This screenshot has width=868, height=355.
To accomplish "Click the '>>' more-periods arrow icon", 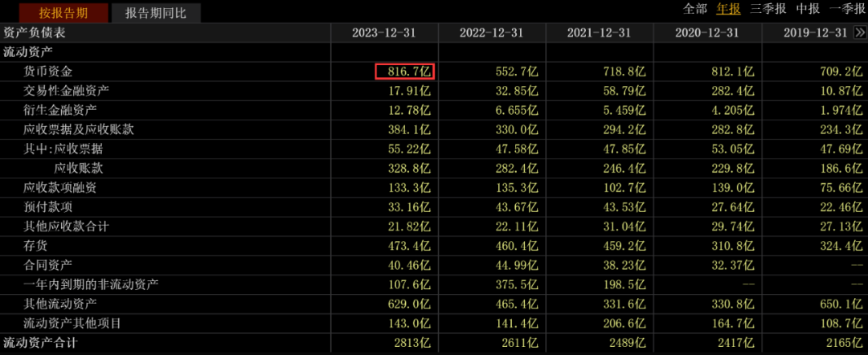I will [x=860, y=33].
